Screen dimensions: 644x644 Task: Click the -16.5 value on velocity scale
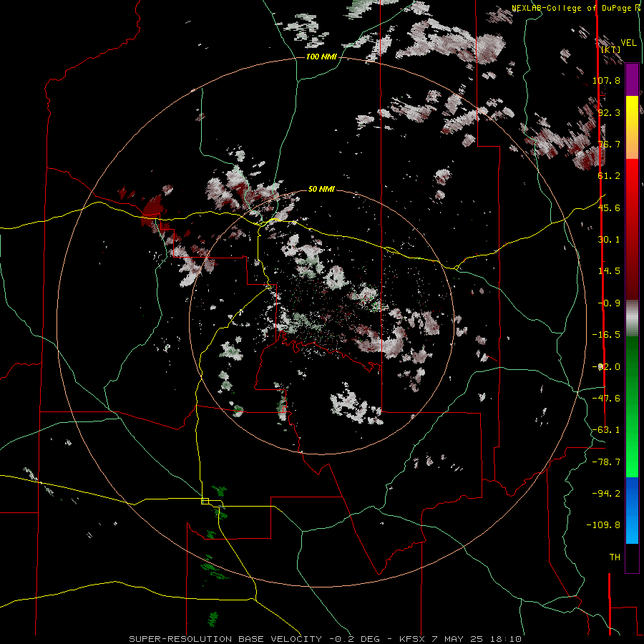pyautogui.click(x=606, y=335)
